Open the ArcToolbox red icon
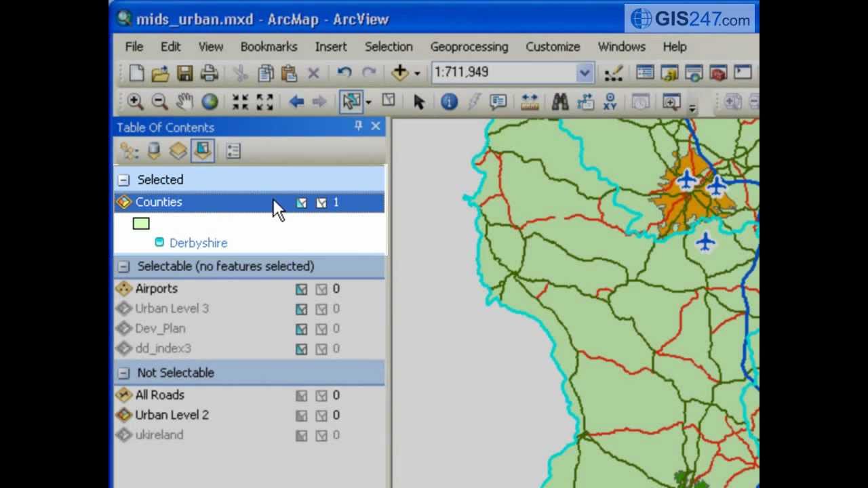The height and width of the screenshot is (488, 868). coord(719,73)
